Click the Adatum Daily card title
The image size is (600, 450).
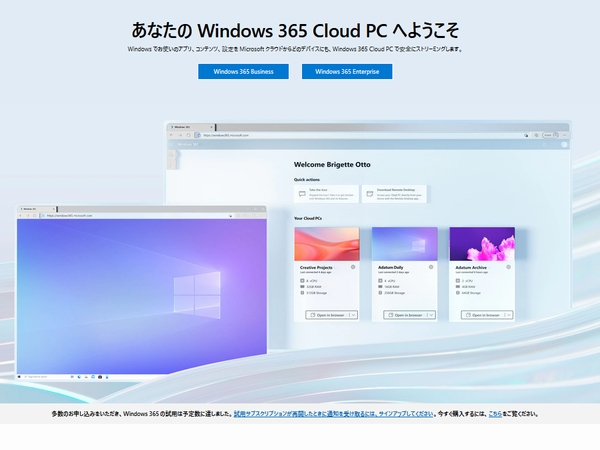391,267
